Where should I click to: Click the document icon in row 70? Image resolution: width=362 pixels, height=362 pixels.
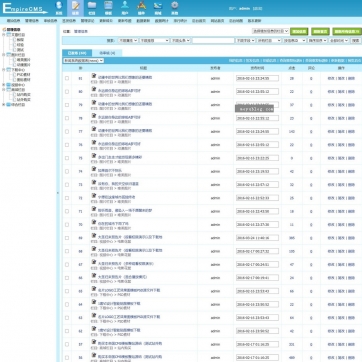pyautogui.click(x=94, y=223)
